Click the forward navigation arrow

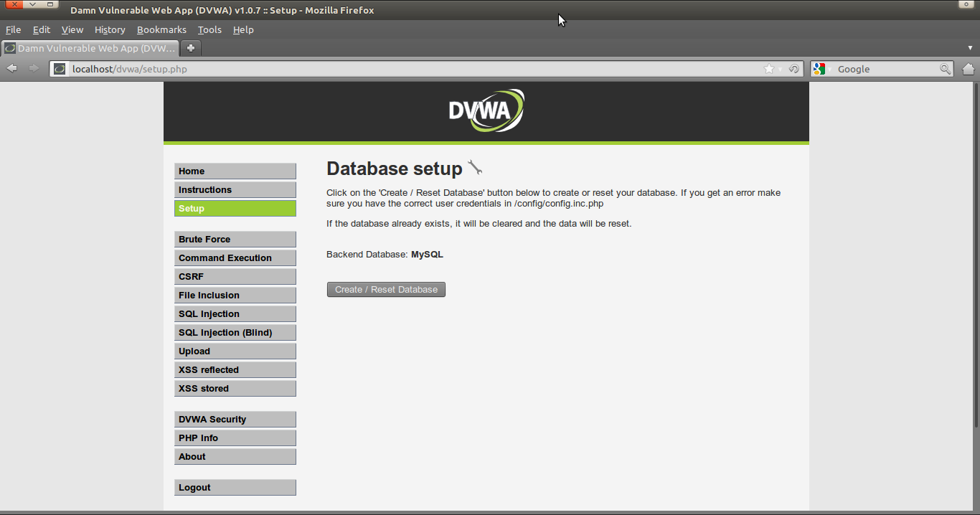point(34,68)
